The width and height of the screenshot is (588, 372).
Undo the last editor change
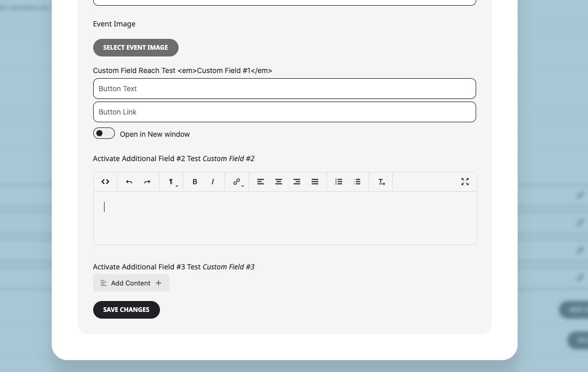point(129,181)
